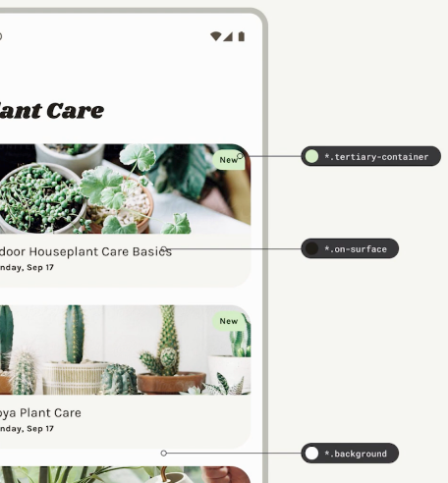The width and height of the screenshot is (448, 483).
Task: Click the annotation circle marker for background
Action: click(x=164, y=454)
